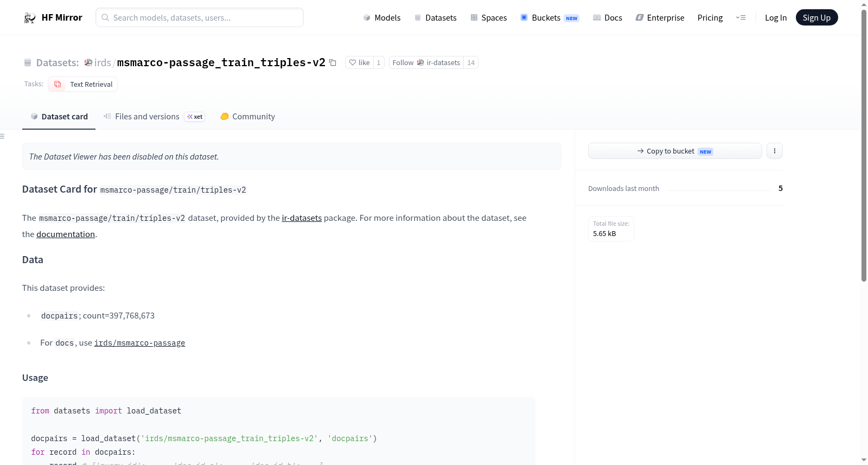Click the Dataset Viewer disabled notice
This screenshot has width=868, height=465.
coord(291,156)
